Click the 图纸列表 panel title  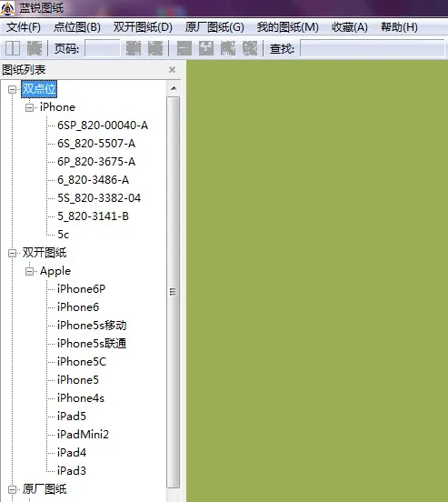(x=24, y=70)
